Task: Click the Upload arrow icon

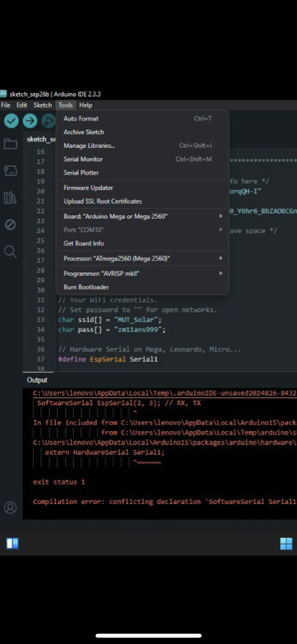Action: point(30,121)
